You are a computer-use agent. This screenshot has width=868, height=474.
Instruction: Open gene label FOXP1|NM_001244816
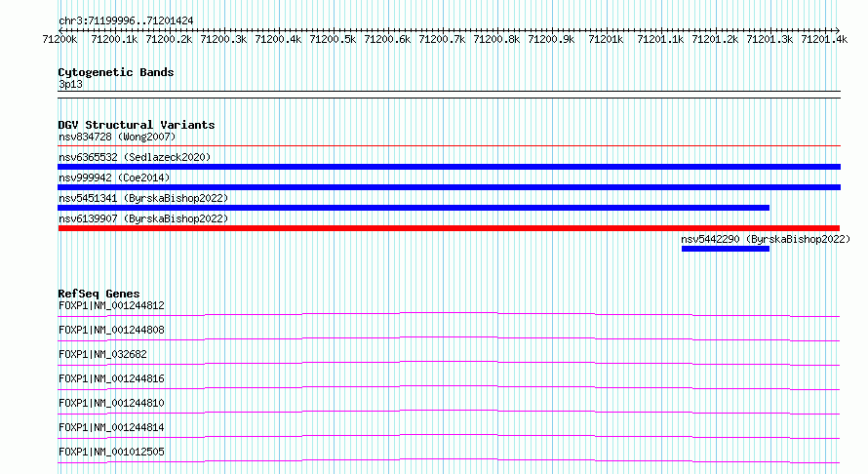tap(111, 378)
